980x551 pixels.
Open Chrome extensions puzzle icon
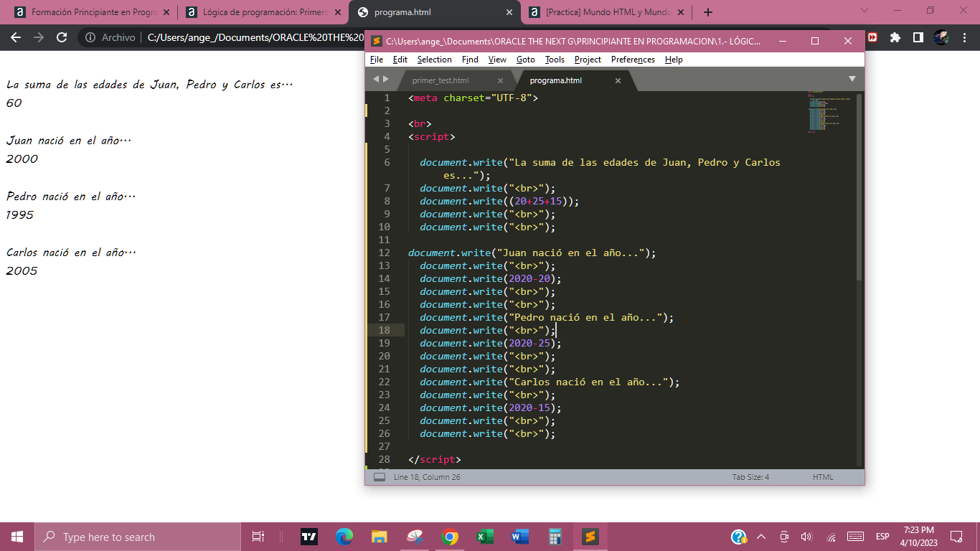[x=895, y=37]
